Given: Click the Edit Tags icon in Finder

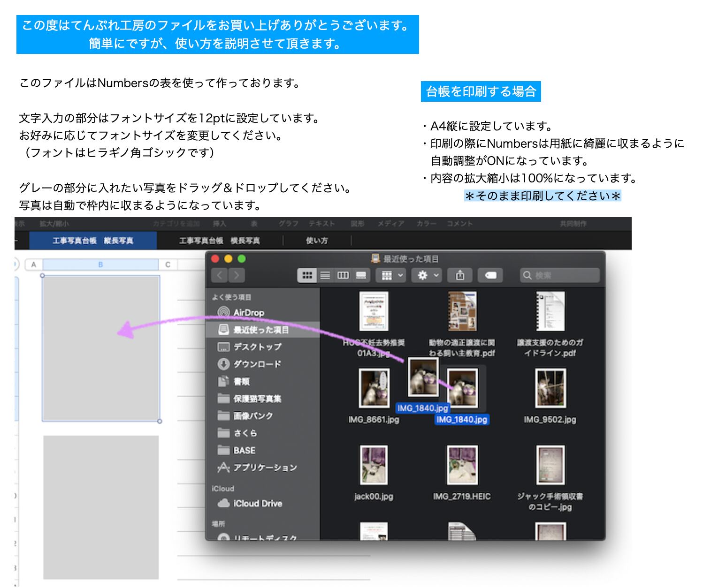Looking at the screenshot, I should coord(490,275).
